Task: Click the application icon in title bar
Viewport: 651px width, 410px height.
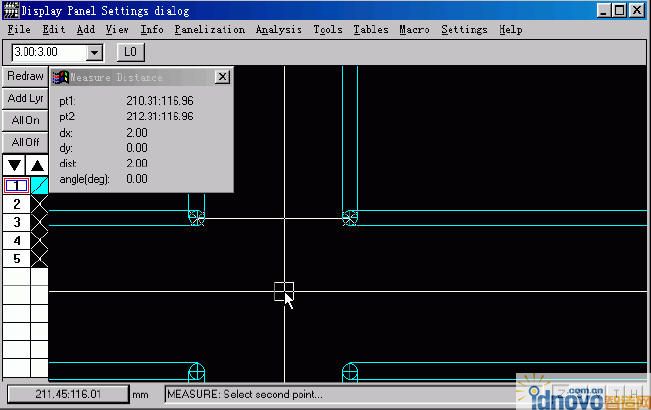Action: 11,10
